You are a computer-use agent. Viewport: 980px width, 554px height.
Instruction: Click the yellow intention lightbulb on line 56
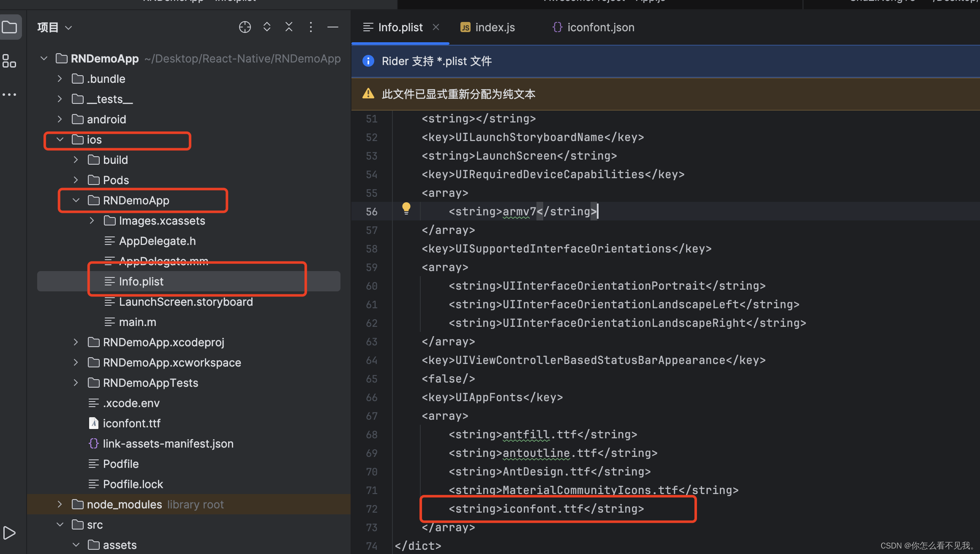pyautogui.click(x=406, y=208)
